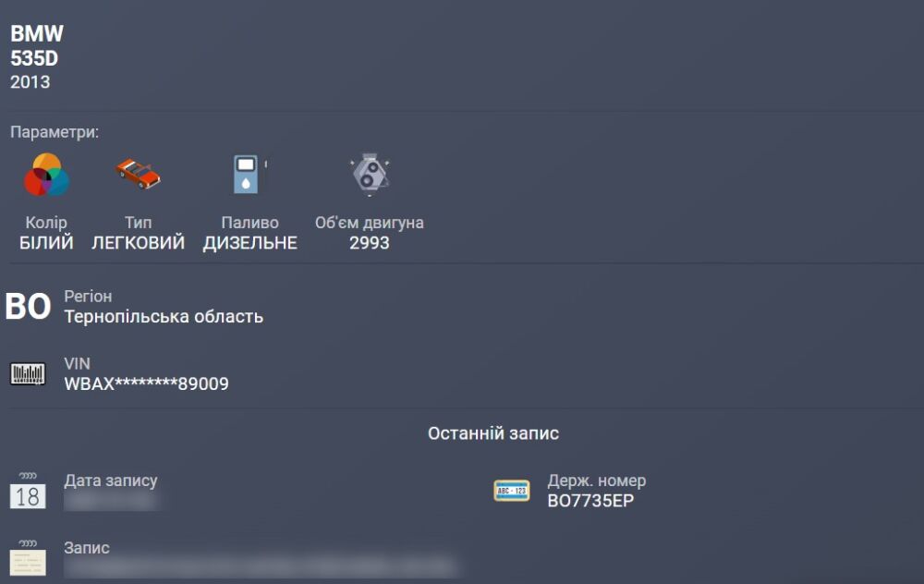Click the color value БІЛИЙ
The width and height of the screenshot is (924, 584).
pyautogui.click(x=46, y=243)
